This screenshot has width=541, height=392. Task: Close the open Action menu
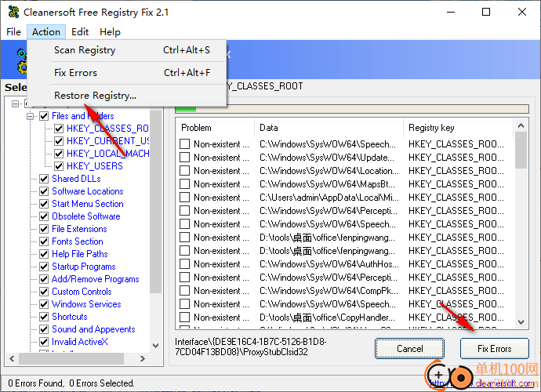coord(46,32)
